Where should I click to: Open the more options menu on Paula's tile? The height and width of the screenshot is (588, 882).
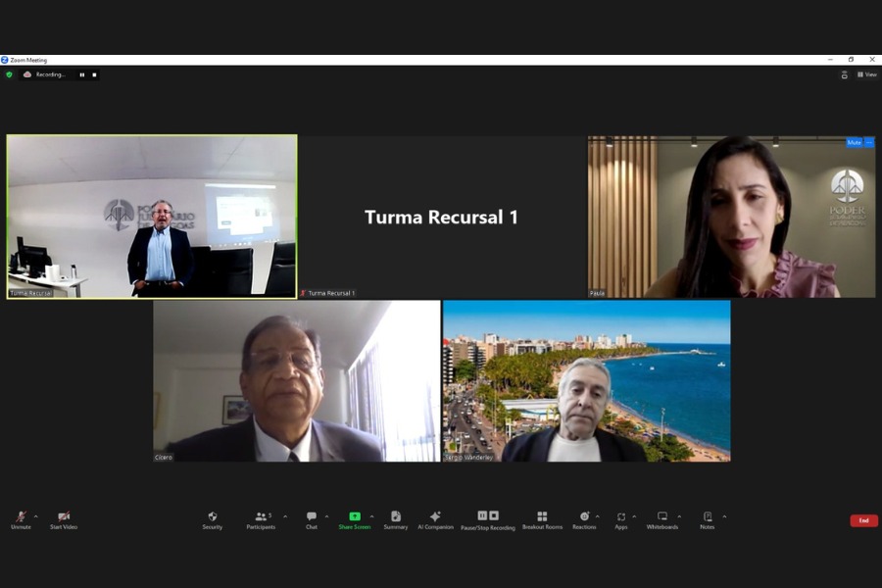(869, 142)
